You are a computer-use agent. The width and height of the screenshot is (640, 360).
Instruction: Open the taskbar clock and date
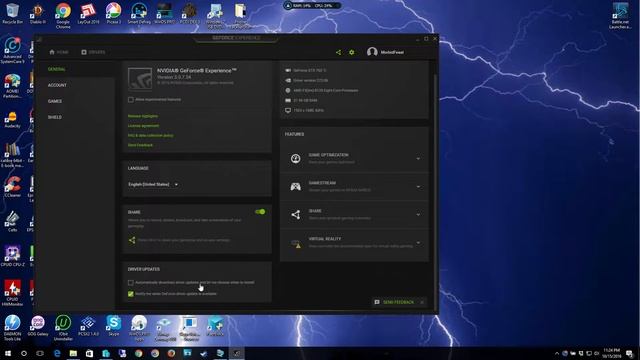point(611,353)
